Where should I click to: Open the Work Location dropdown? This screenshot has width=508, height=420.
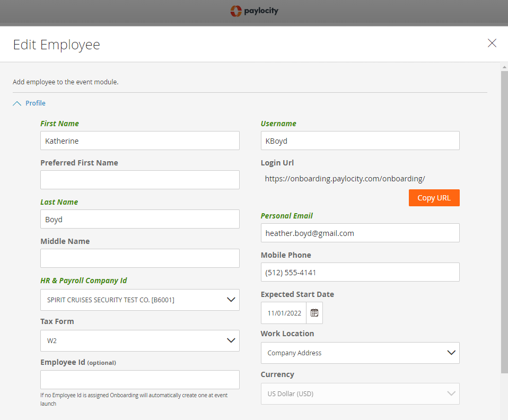[360, 353]
